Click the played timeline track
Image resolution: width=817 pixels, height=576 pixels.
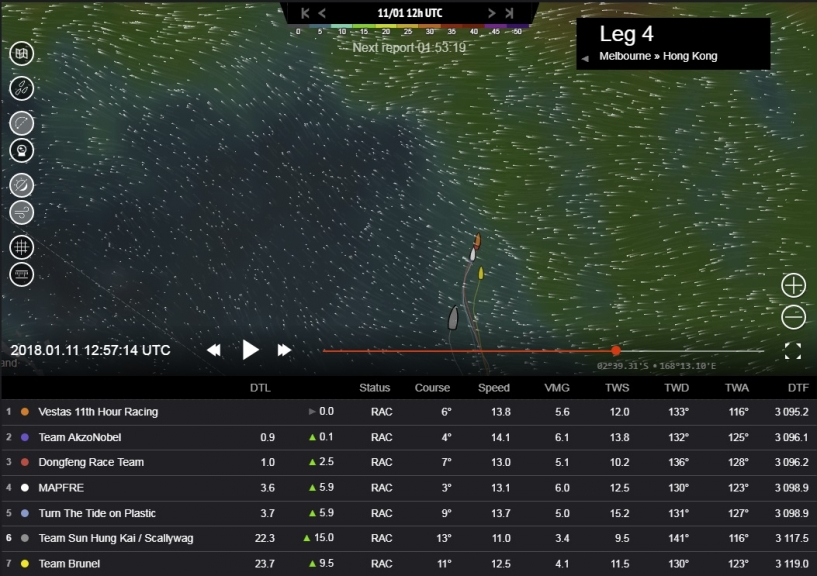pyautogui.click(x=469, y=351)
